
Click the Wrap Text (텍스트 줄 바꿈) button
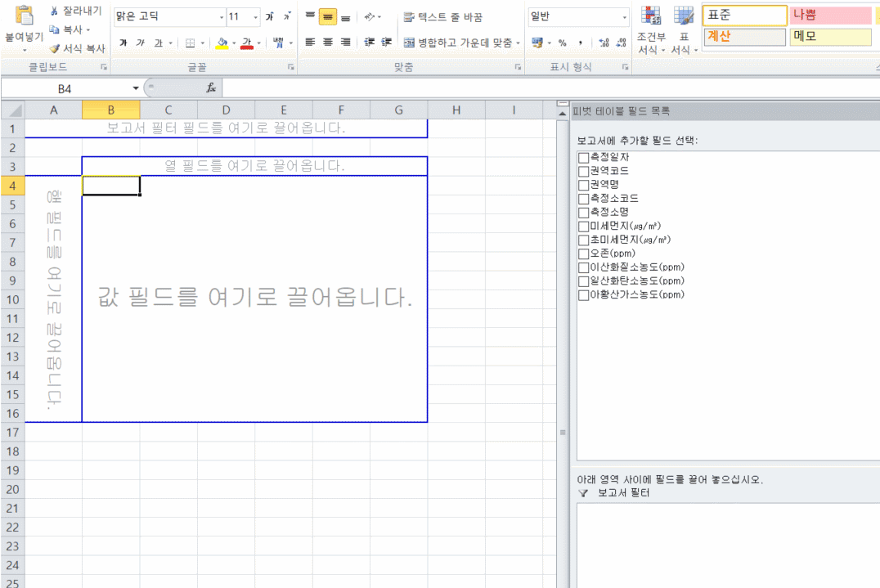[x=442, y=16]
